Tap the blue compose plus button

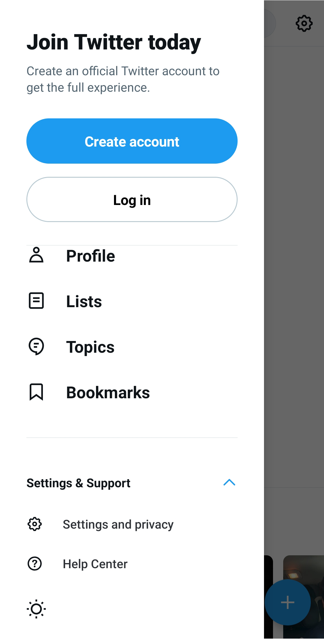click(287, 602)
